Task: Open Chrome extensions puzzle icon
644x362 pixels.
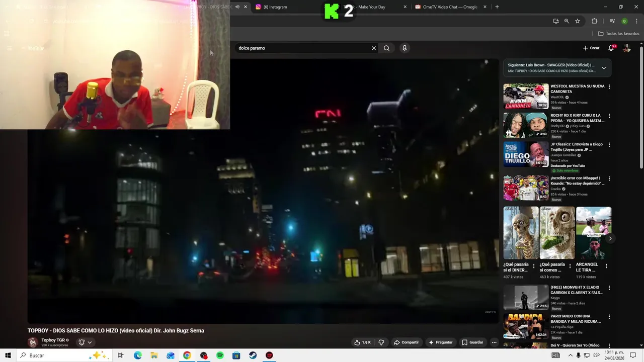Action: pos(594,21)
